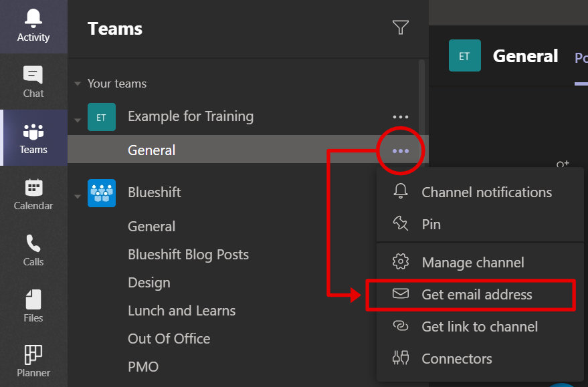Click the chain link icon in menu
The image size is (588, 387).
tap(401, 326)
